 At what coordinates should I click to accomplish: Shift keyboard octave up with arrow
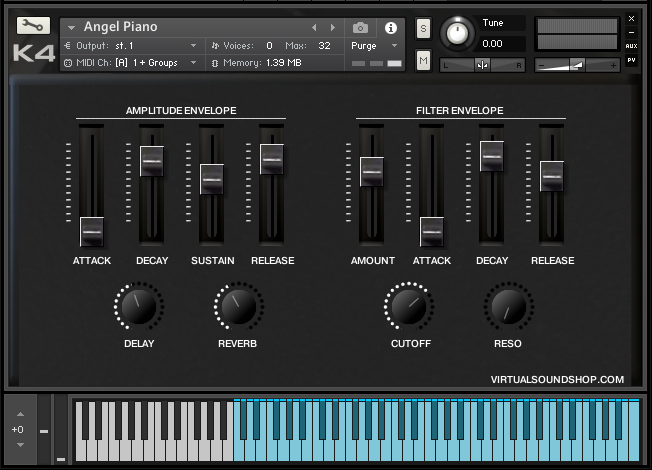pyautogui.click(x=18, y=414)
